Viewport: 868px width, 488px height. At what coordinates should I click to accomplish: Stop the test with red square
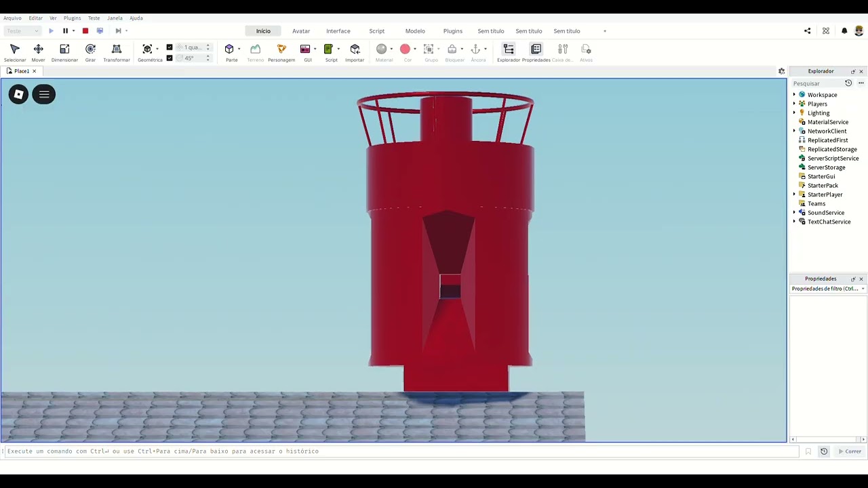(85, 30)
